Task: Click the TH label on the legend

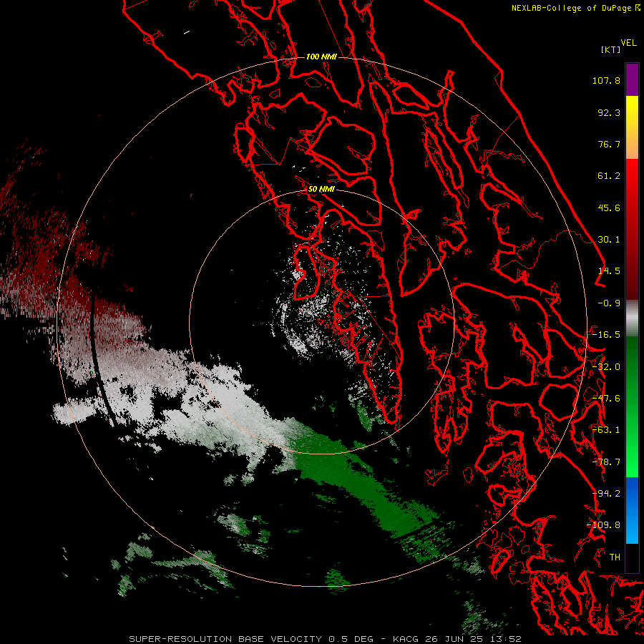Action: pyautogui.click(x=615, y=557)
